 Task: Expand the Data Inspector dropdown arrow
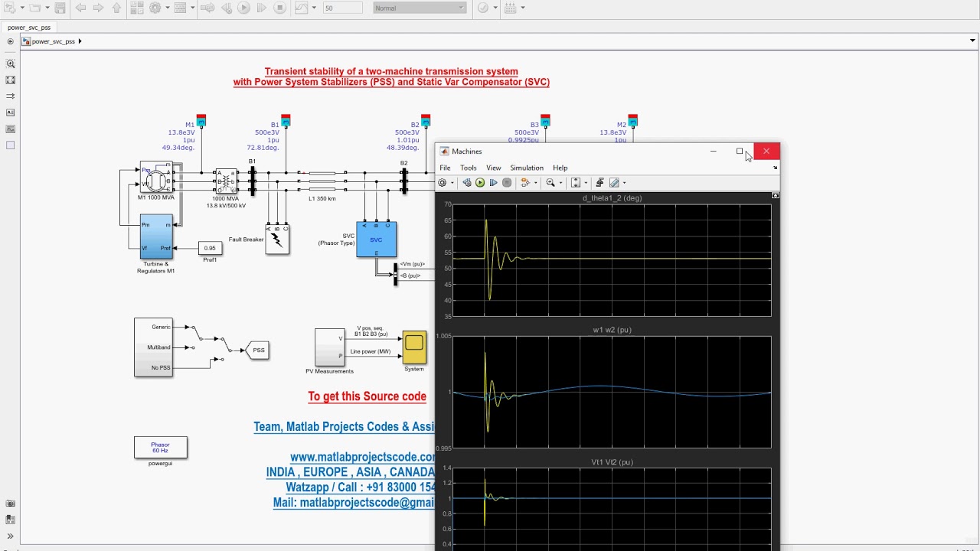[x=314, y=8]
